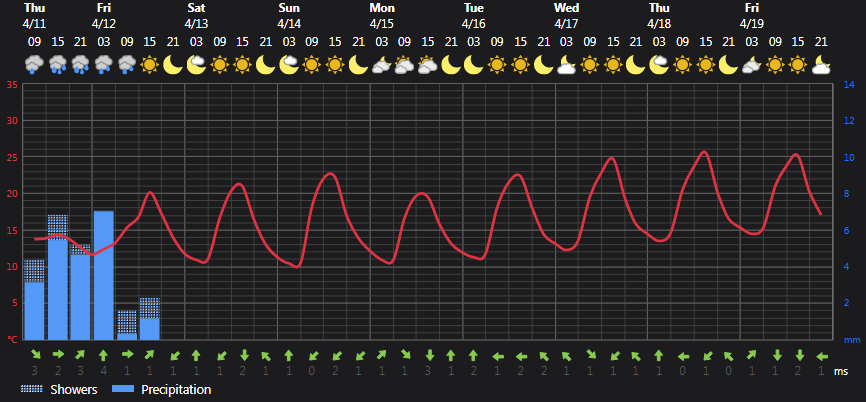Click the upward wind arrow with speed 4
Image resolution: width=866 pixels, height=402 pixels.
pos(104,356)
